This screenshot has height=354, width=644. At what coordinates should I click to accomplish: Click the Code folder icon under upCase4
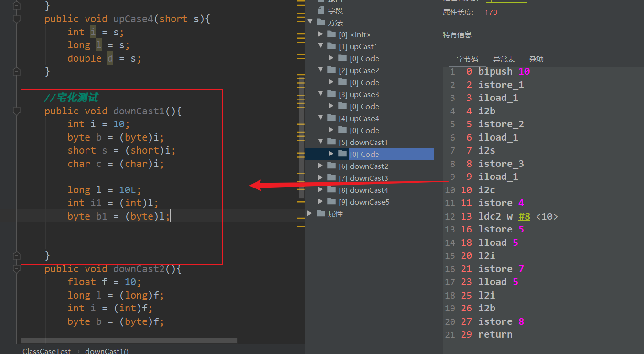343,130
